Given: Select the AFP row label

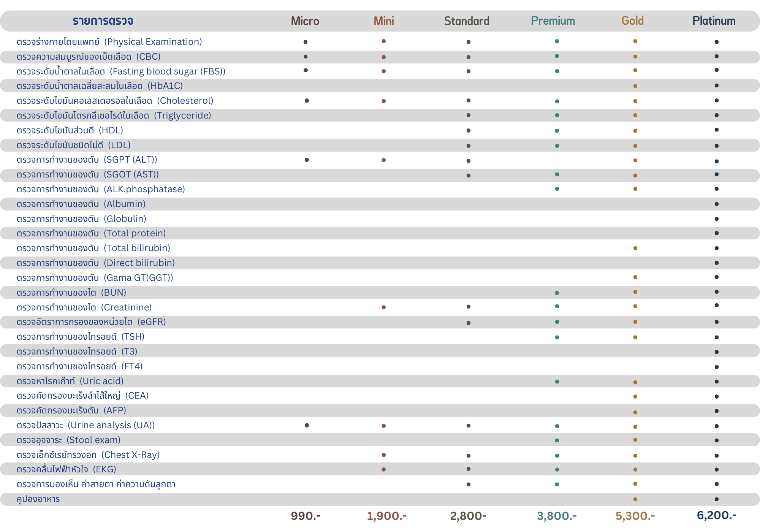Looking at the screenshot, I should (71, 410).
